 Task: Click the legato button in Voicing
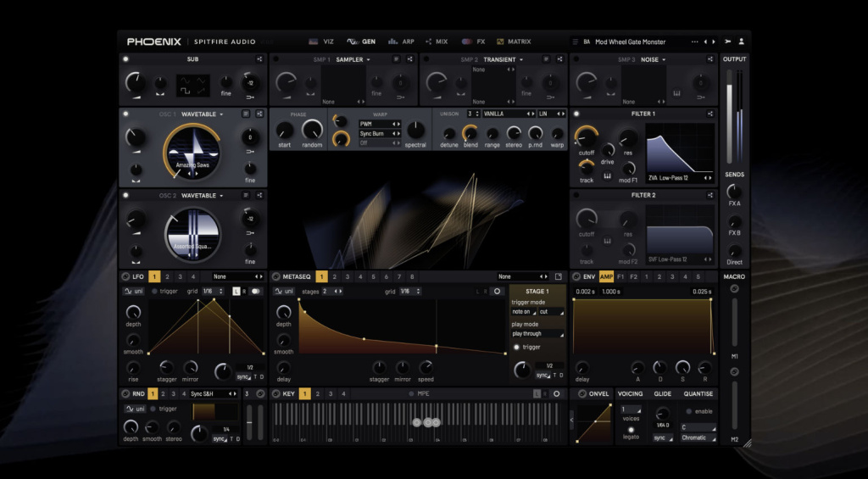tap(631, 430)
